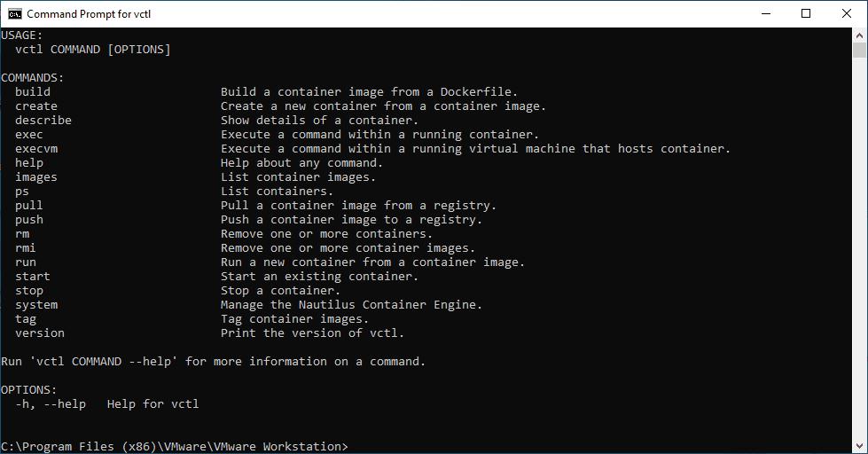868x454 pixels.
Task: Close the Command Prompt for vctl window
Action: 847,13
